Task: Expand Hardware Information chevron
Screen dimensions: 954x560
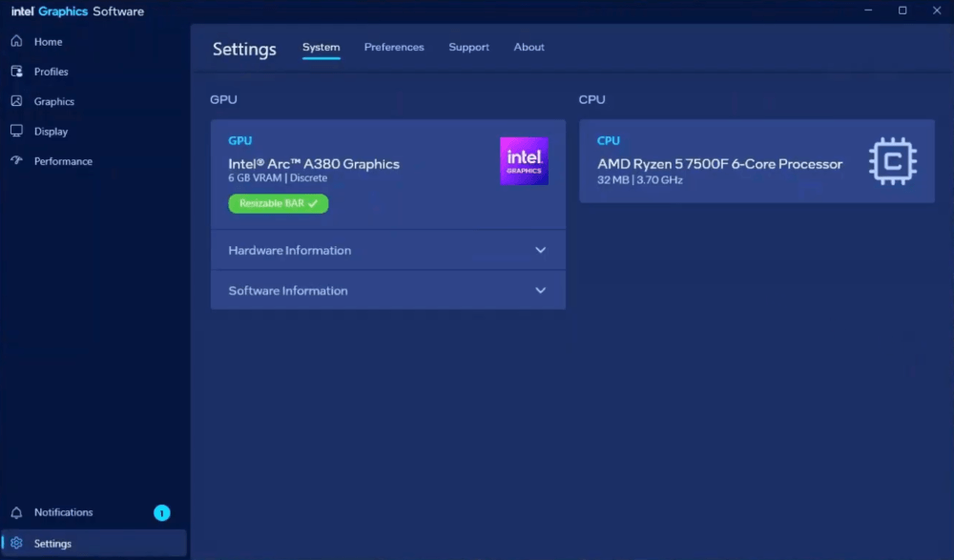Action: click(x=540, y=250)
